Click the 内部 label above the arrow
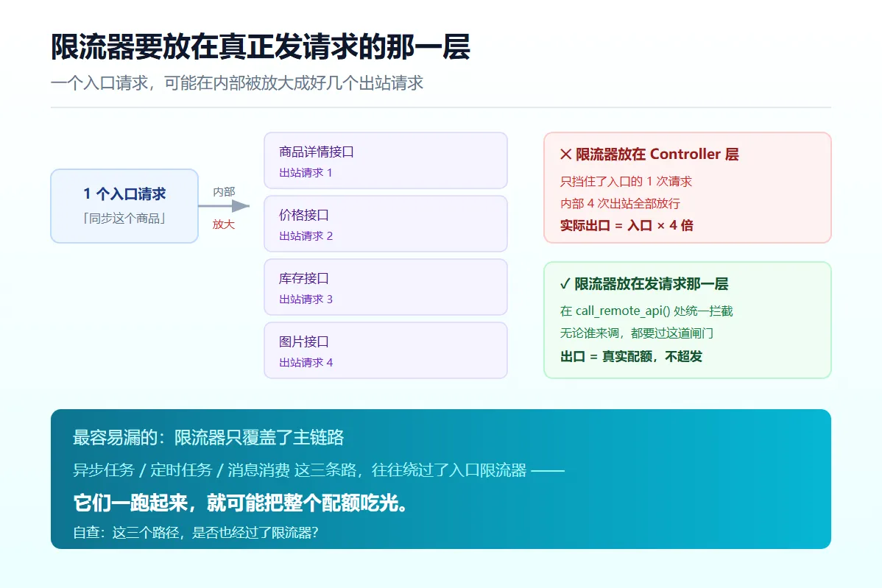This screenshot has width=882, height=588. click(224, 191)
